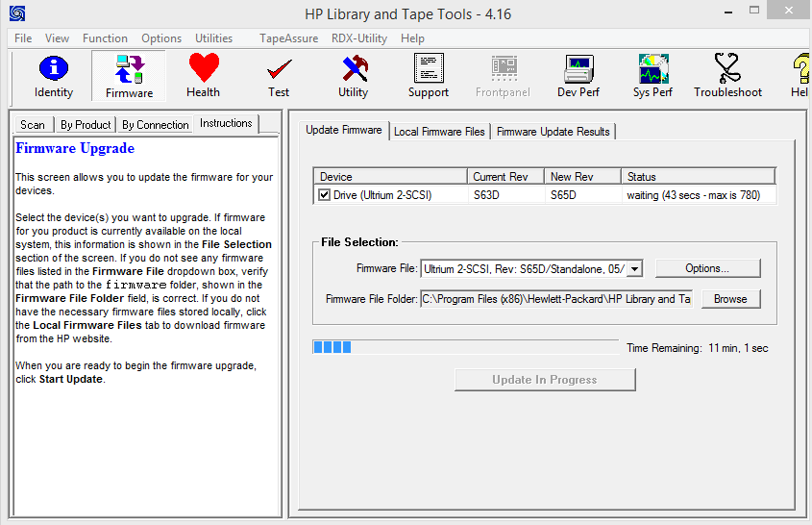
Task: Switch to the By Product tab
Action: [x=86, y=125]
